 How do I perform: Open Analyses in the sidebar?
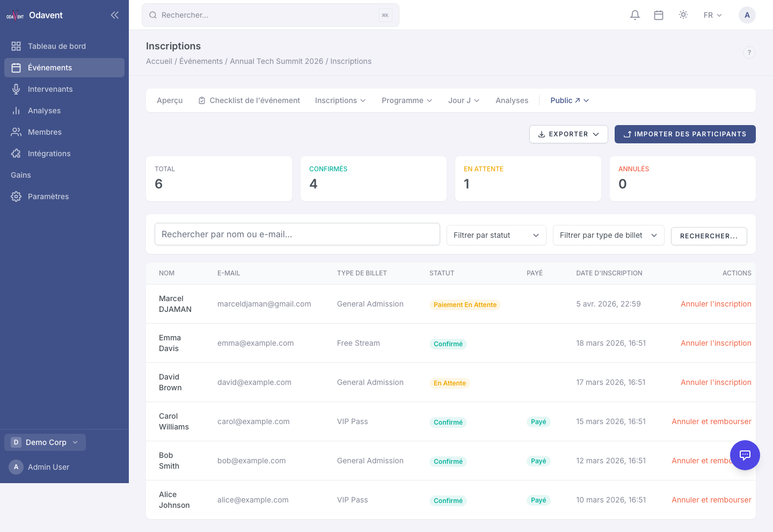coord(64,111)
